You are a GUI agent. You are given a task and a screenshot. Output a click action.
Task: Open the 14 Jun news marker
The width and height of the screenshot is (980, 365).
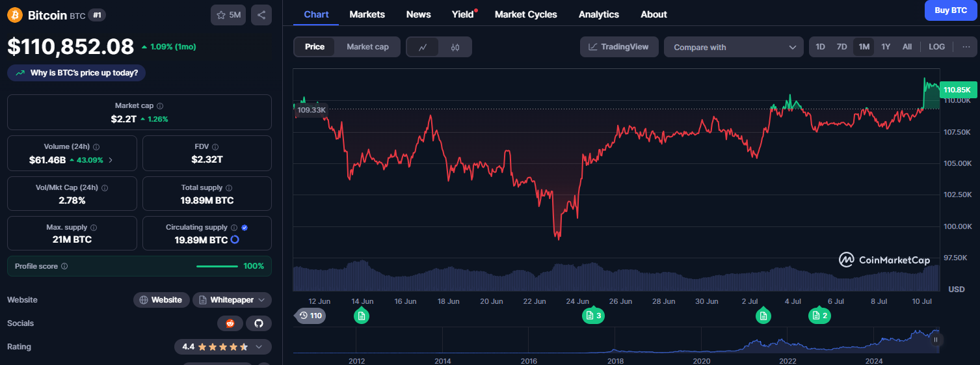(362, 316)
